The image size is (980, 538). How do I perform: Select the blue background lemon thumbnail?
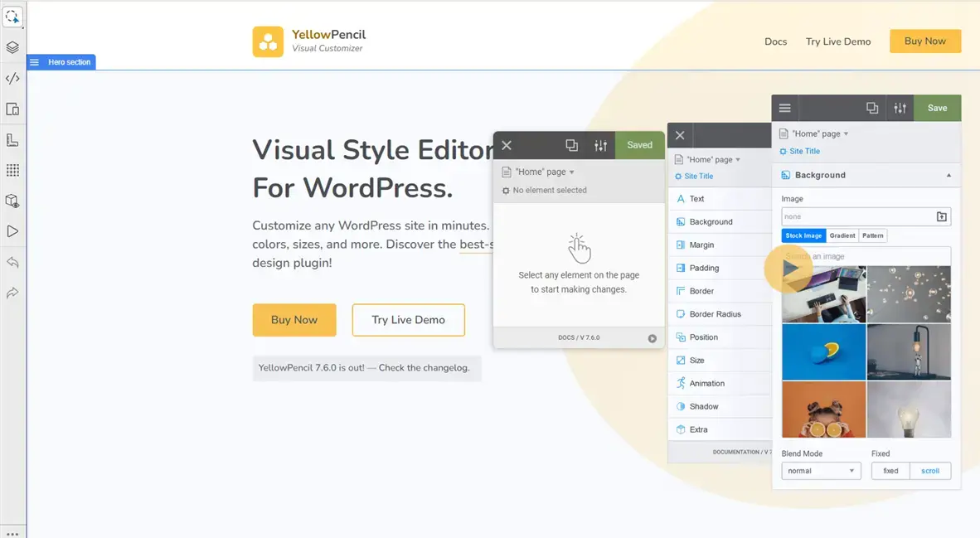pyautogui.click(x=824, y=351)
